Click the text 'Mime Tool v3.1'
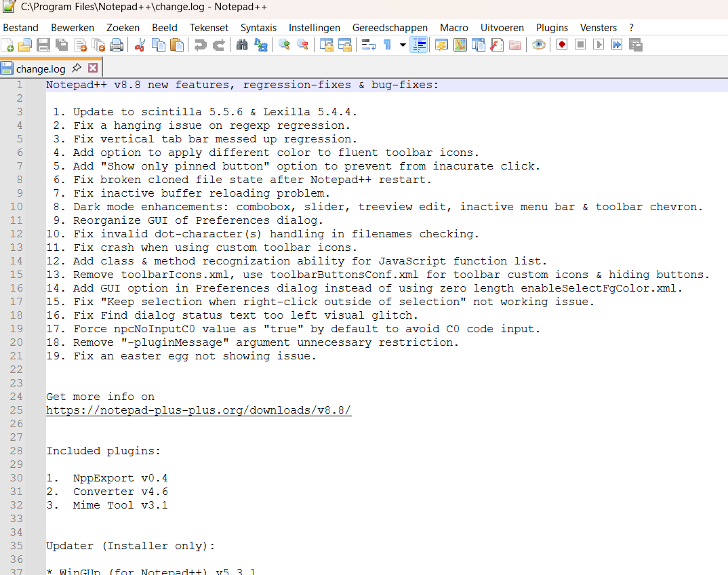This screenshot has width=728, height=575. coord(120,505)
